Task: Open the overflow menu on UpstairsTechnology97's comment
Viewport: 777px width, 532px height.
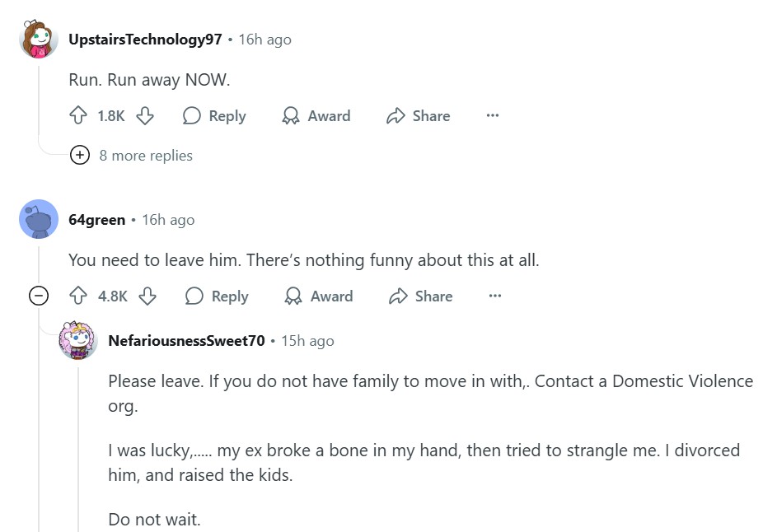Action: click(x=492, y=116)
